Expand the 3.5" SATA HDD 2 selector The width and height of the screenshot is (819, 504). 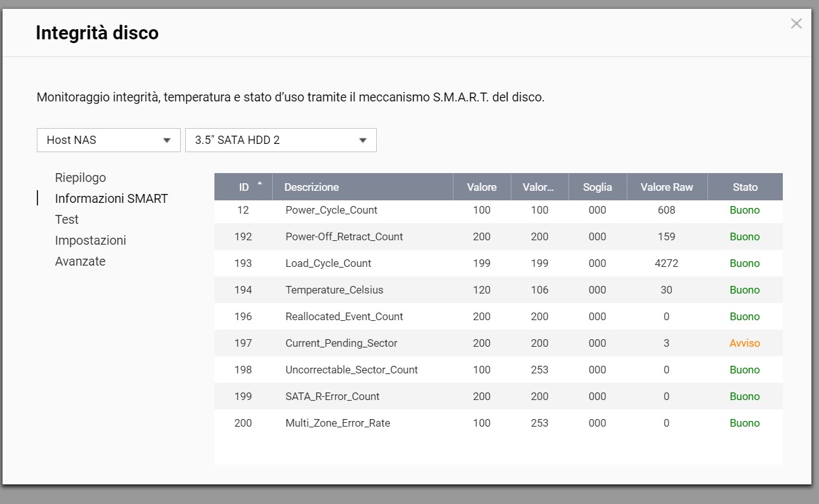[280, 140]
